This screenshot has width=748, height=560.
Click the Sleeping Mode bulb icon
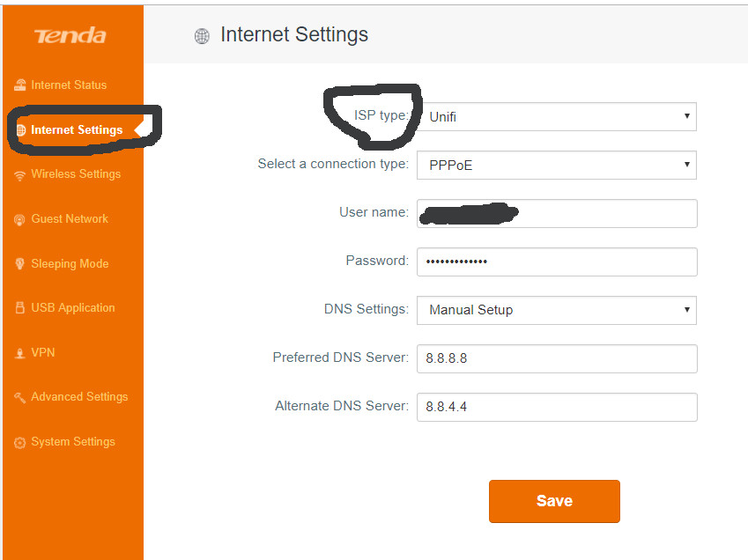click(x=20, y=264)
